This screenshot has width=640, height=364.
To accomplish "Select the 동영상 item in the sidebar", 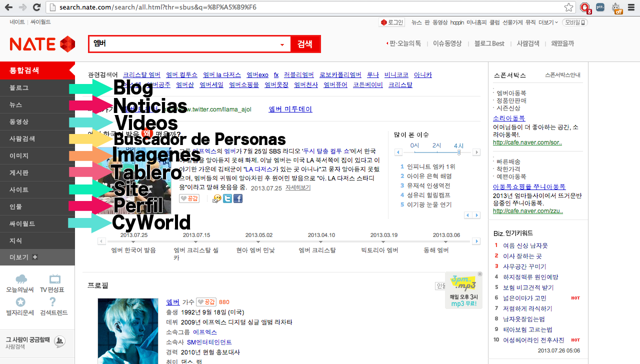I will [x=37, y=122].
